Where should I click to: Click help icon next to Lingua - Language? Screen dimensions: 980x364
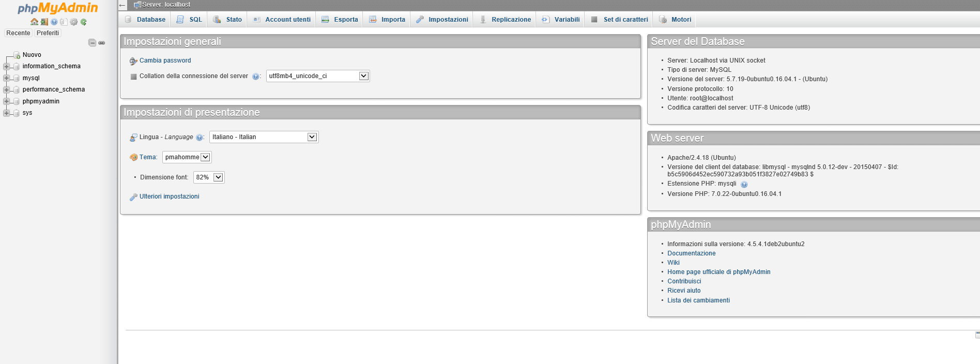pos(199,138)
